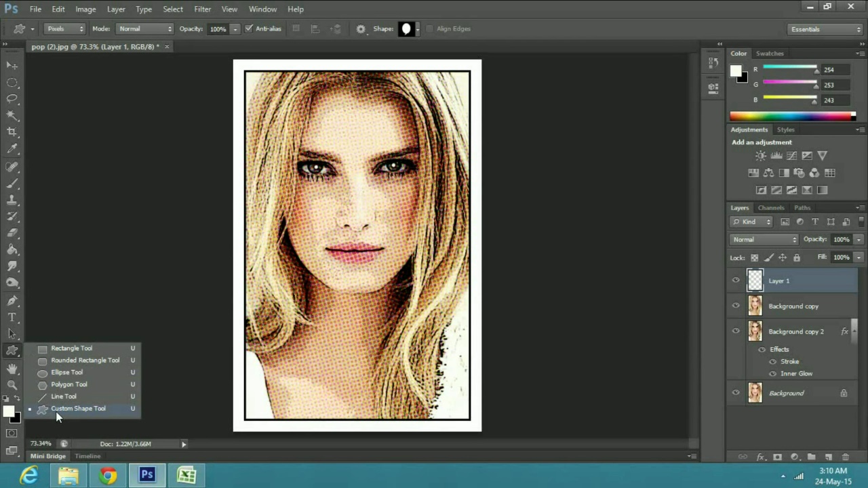Click the zoom percentage field in status bar
Screen dimensions: 868x488
click(41, 444)
